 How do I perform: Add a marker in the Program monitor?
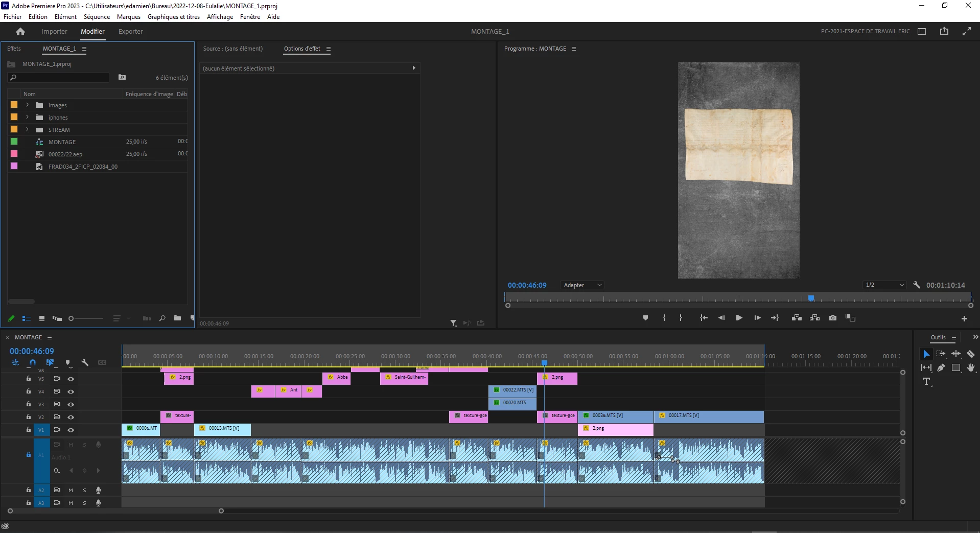(x=645, y=318)
